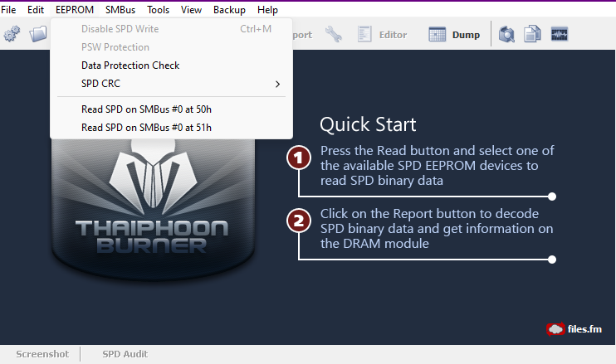Screen dimensions: 616x364
Task: Select Read SPD on SMBus #0 at 51h
Action: pyautogui.click(x=171, y=128)
